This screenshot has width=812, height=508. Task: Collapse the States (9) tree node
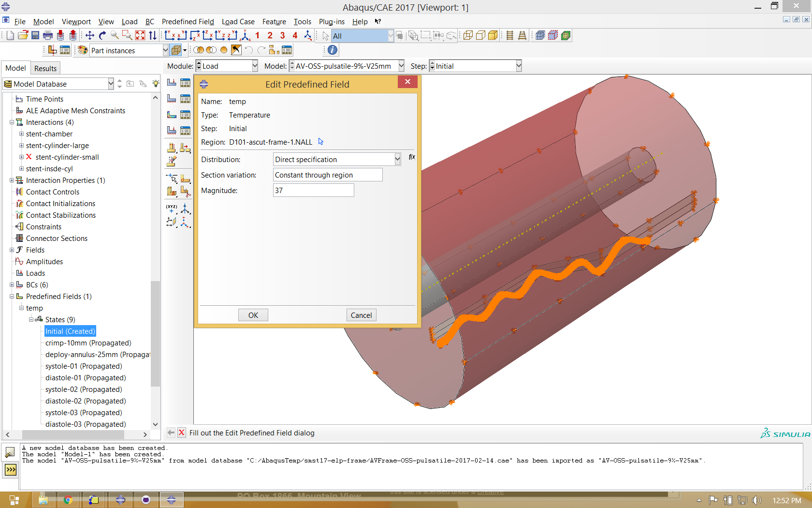(31, 320)
